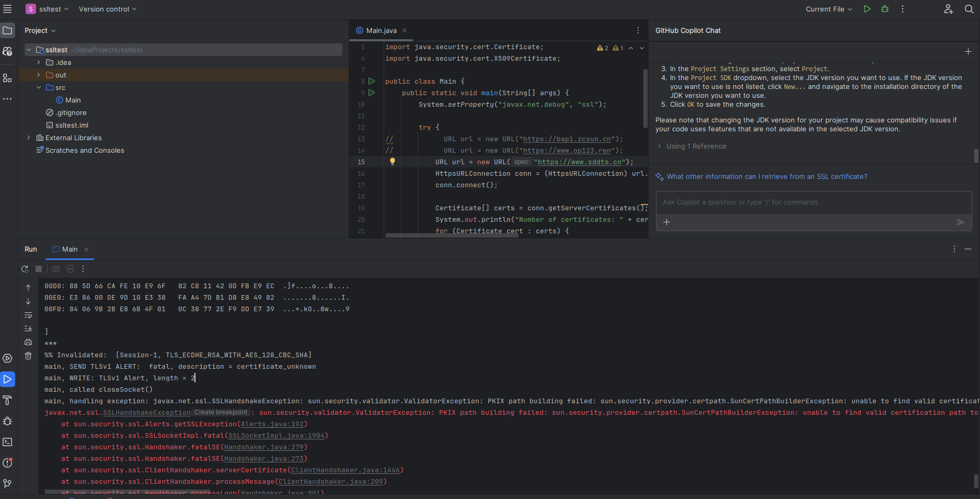This screenshot has width=980, height=499.
Task: Open Search Everywhere magnifier
Action: 969,9
